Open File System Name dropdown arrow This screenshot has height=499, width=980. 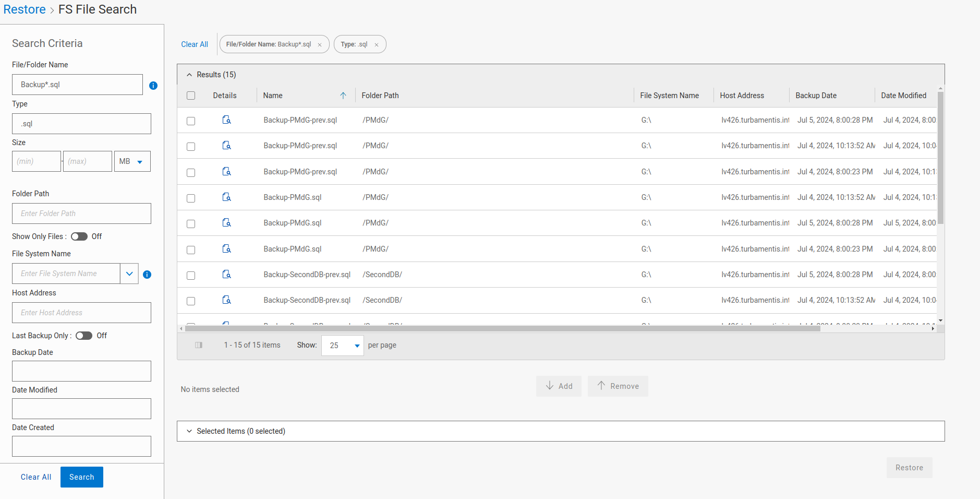[129, 274]
